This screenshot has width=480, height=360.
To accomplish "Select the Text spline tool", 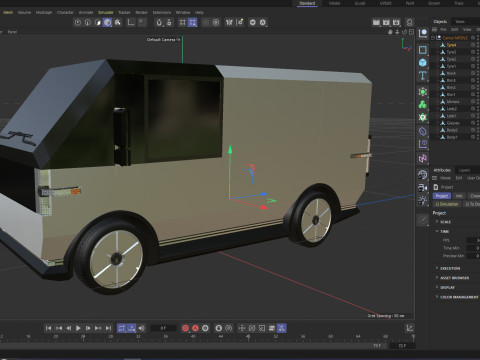I will (x=423, y=76).
